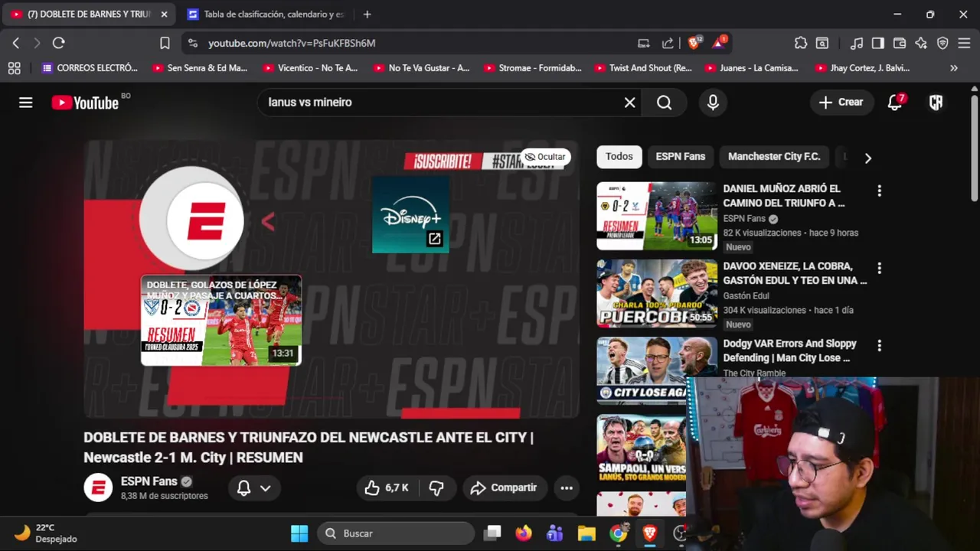Open Brave Wallet icon
Screen dimensions: 980x551
click(x=900, y=43)
